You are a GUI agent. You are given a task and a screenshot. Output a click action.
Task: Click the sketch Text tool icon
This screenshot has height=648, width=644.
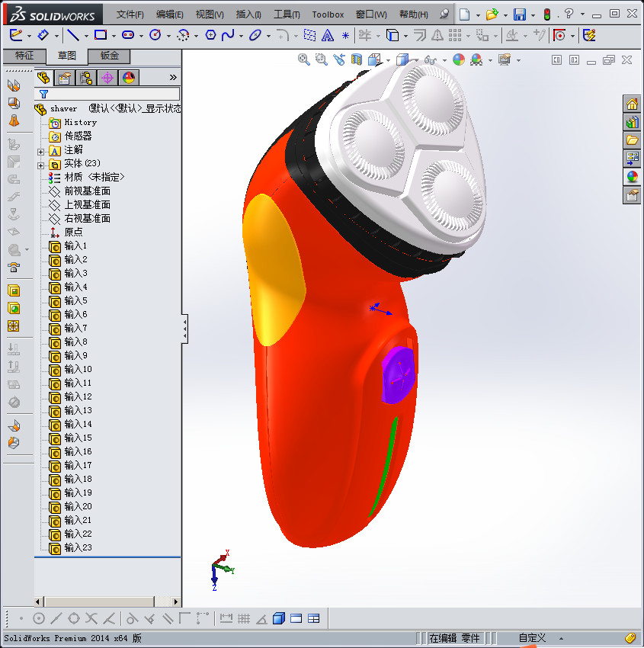328,36
